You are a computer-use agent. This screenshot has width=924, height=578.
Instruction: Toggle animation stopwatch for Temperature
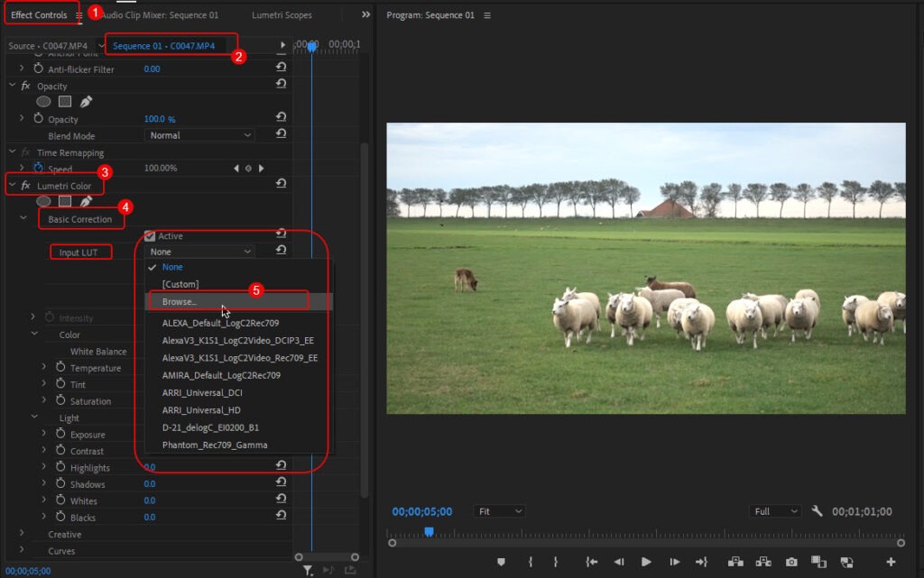coord(60,368)
